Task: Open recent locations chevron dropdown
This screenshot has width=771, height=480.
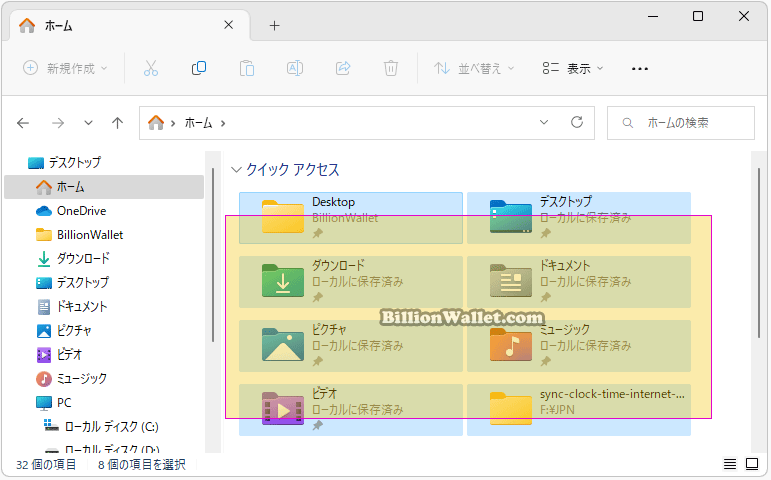Action: (x=88, y=123)
